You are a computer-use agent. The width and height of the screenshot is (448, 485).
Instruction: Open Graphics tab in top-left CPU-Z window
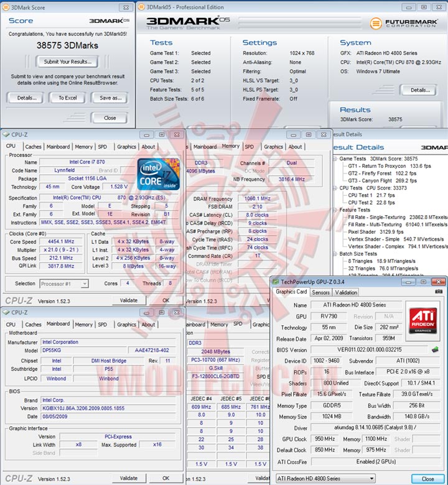(x=126, y=147)
